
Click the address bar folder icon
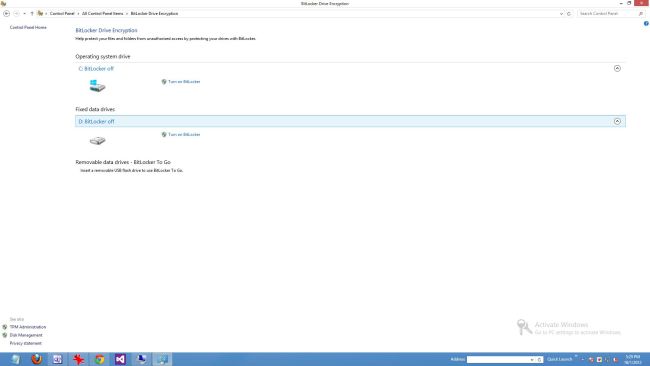[40, 14]
